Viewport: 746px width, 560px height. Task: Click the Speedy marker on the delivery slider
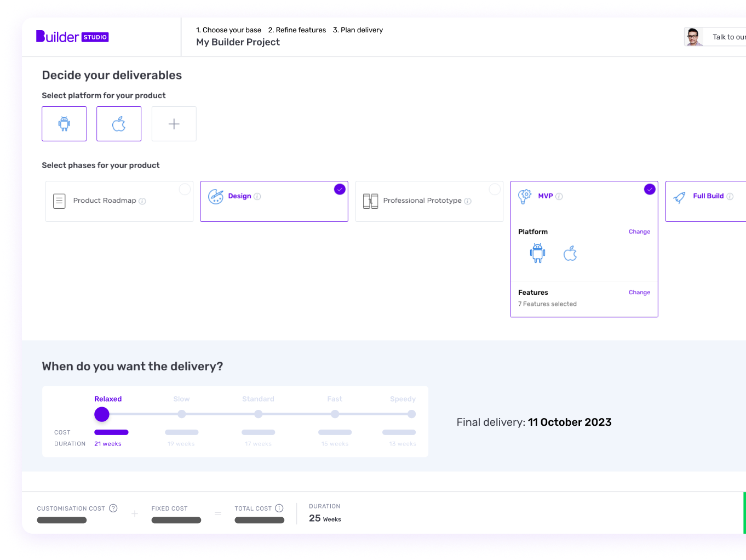(x=411, y=414)
